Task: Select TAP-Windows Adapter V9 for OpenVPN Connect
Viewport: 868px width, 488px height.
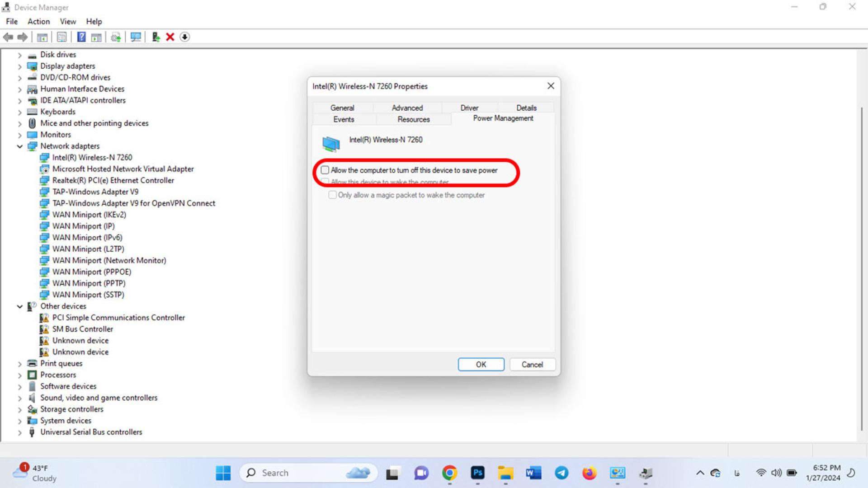Action: [134, 203]
